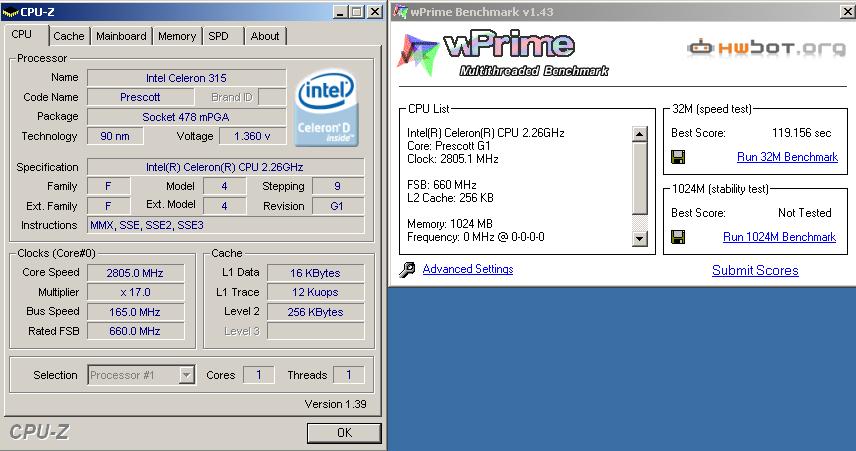Click the Revision value G1
The image size is (856, 451).
pos(337,206)
